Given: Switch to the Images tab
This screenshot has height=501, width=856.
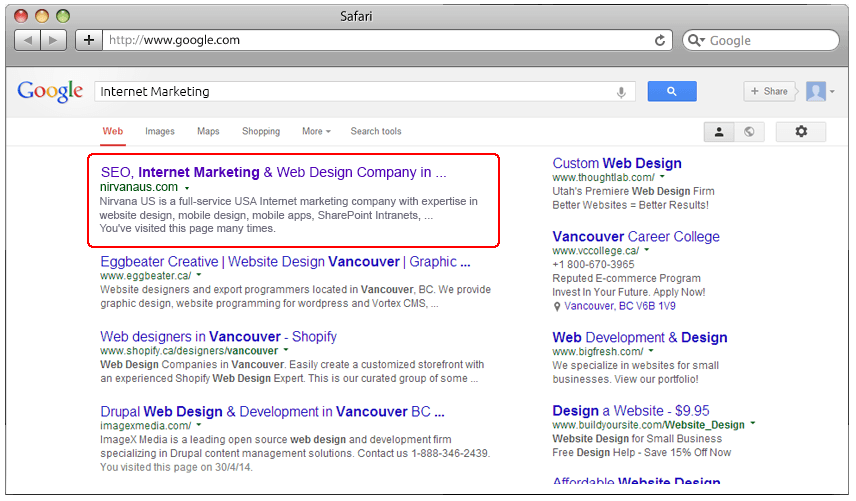Looking at the screenshot, I should pyautogui.click(x=160, y=131).
